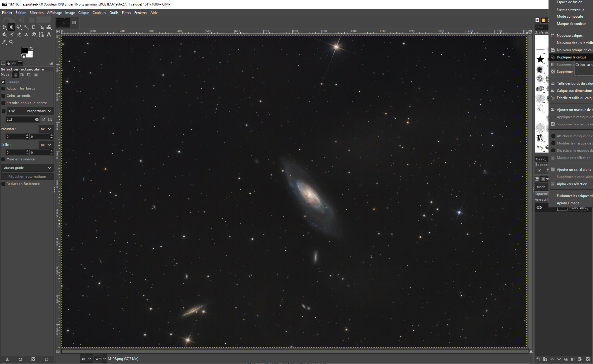Screen dimensions: 593x364
Task: Select the Smudge tool
Action: tap(34, 35)
